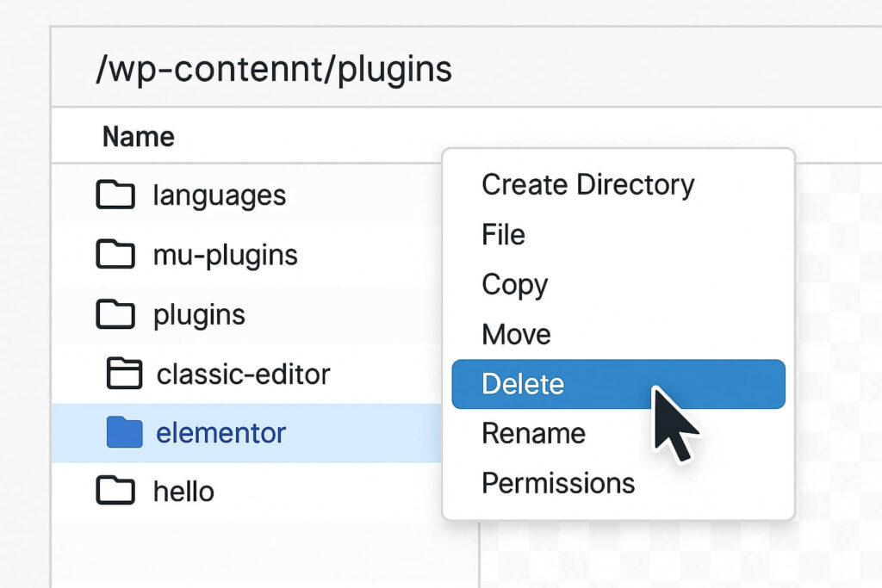
Task: Select Rename from the menu
Action: tap(532, 433)
